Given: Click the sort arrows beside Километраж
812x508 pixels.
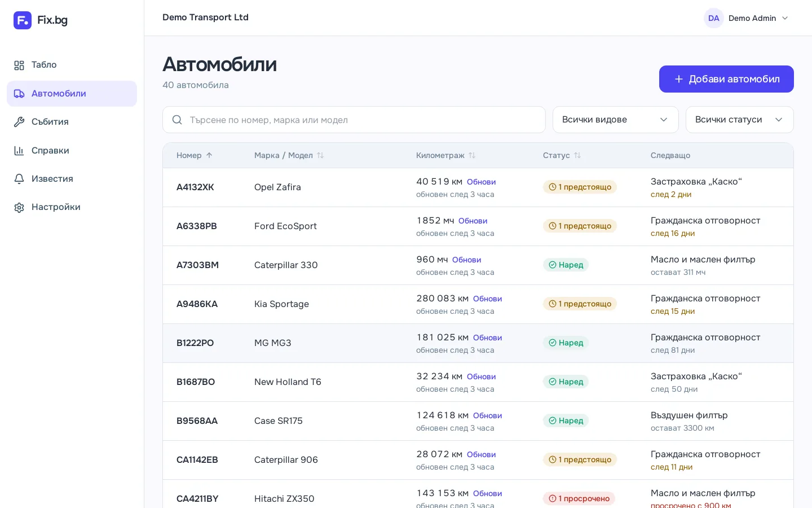Looking at the screenshot, I should 472,155.
